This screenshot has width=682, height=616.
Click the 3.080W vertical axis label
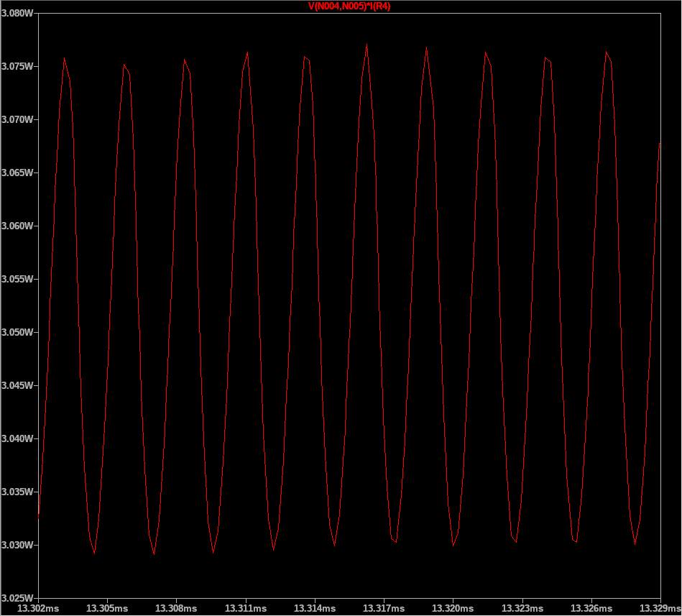[x=17, y=14]
